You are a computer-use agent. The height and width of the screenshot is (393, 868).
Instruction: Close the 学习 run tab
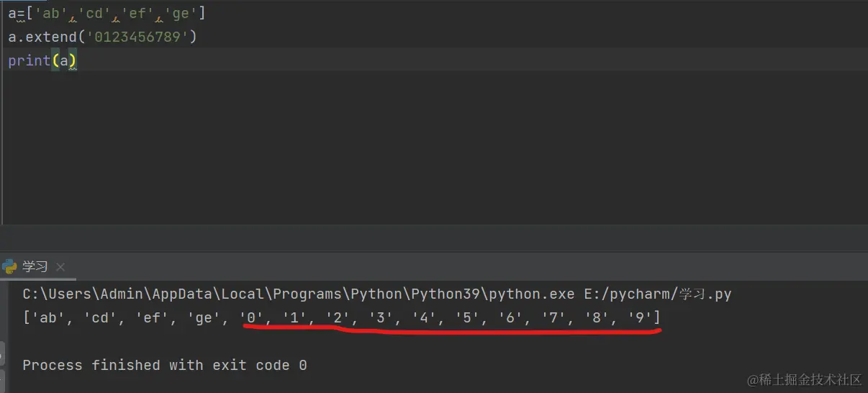tap(60, 267)
